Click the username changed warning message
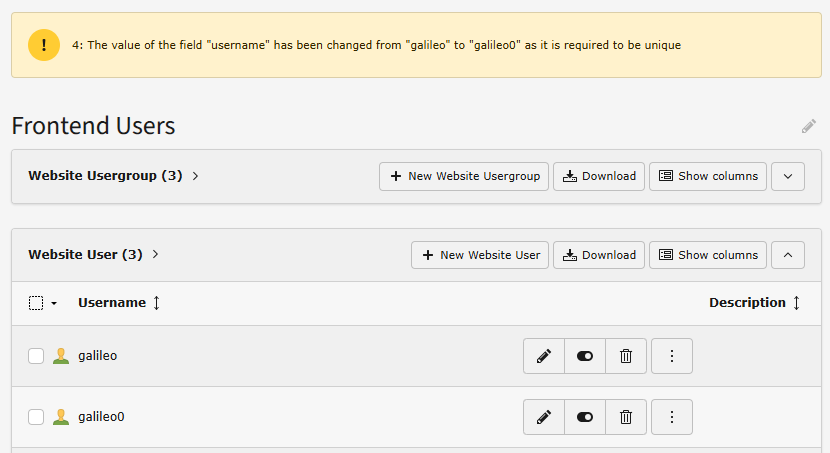The height and width of the screenshot is (453, 830). tap(376, 45)
